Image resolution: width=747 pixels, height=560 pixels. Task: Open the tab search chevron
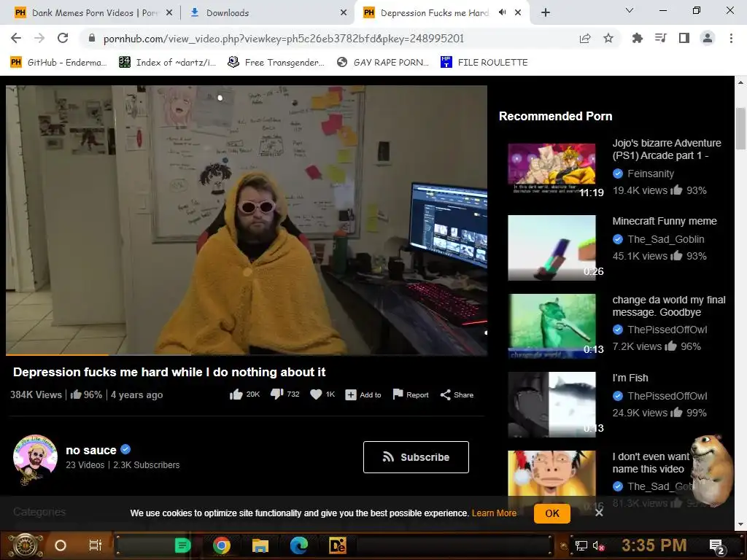tap(630, 10)
